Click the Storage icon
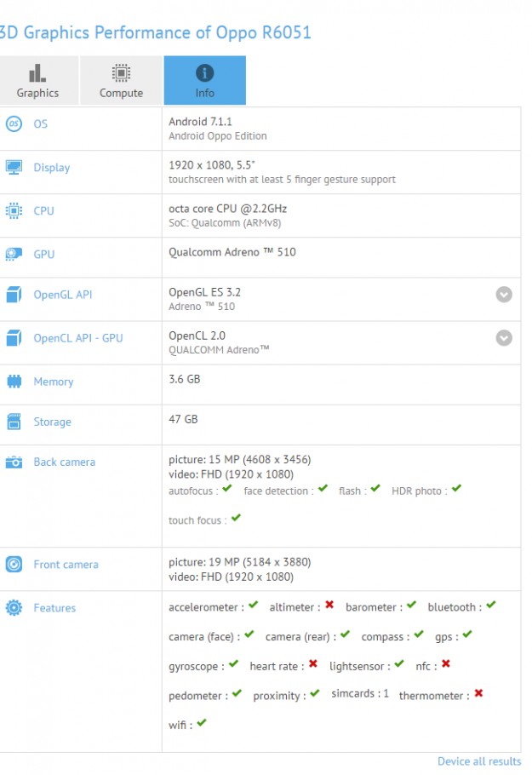The width and height of the screenshot is (532, 775). pos(14,422)
